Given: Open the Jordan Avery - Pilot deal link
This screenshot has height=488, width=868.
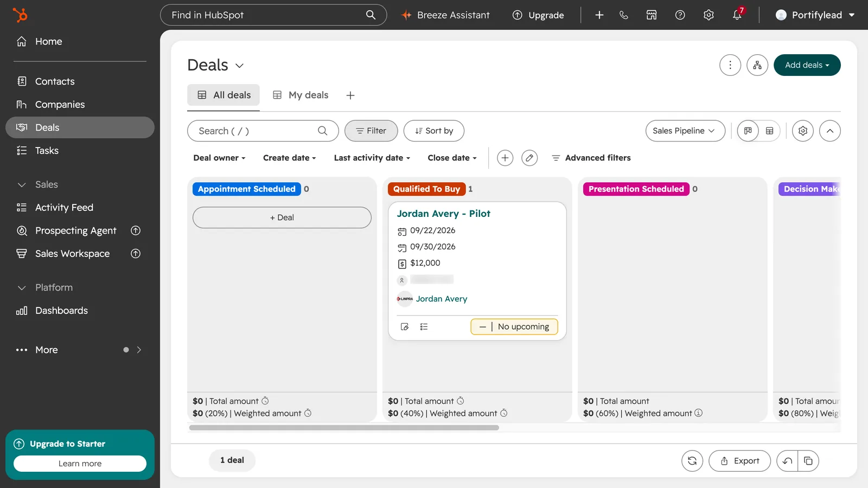Looking at the screenshot, I should pyautogui.click(x=443, y=214).
